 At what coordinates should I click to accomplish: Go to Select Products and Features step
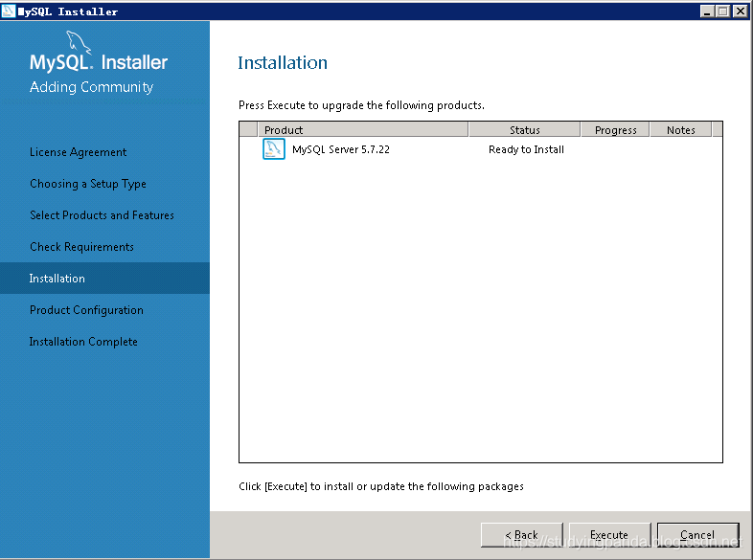point(102,215)
